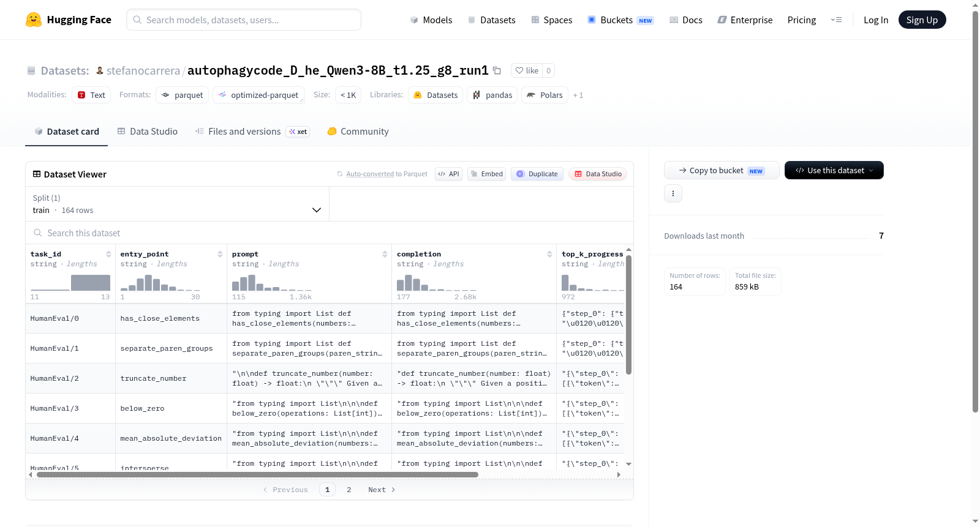The height and width of the screenshot is (527, 980).
Task: Open the Community tab
Action: pos(358,131)
